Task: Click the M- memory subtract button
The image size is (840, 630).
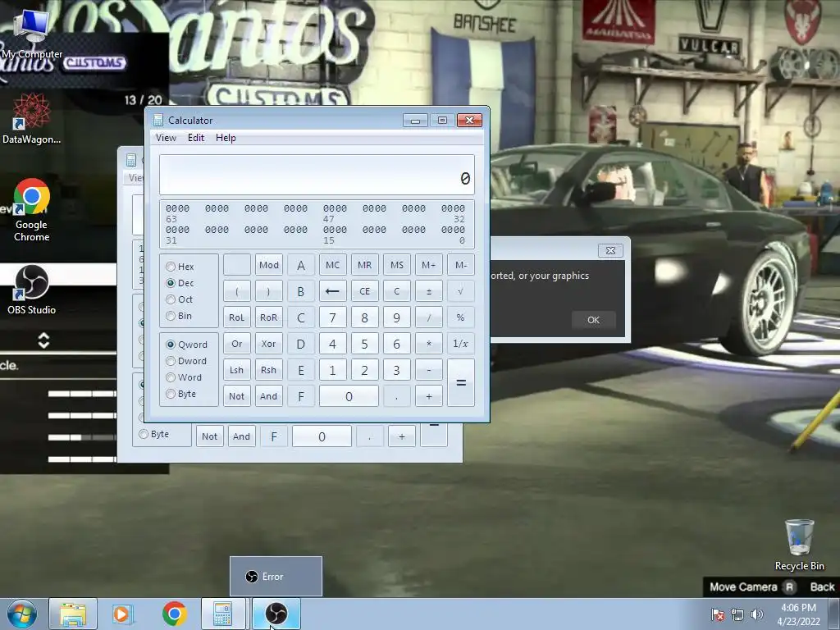Action: 461,265
